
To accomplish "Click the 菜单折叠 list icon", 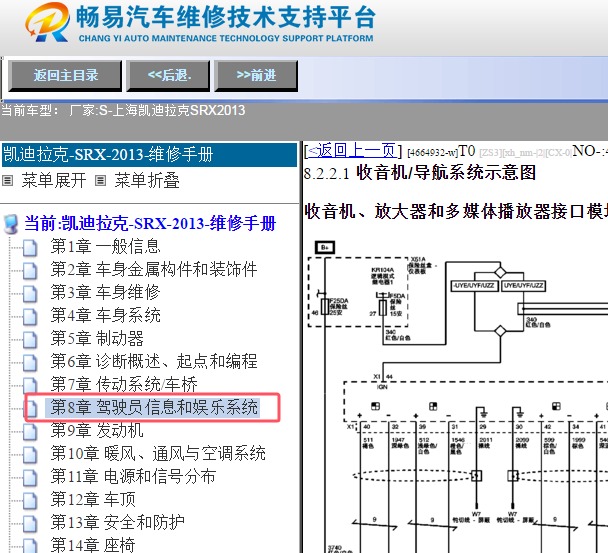I will click(101, 181).
